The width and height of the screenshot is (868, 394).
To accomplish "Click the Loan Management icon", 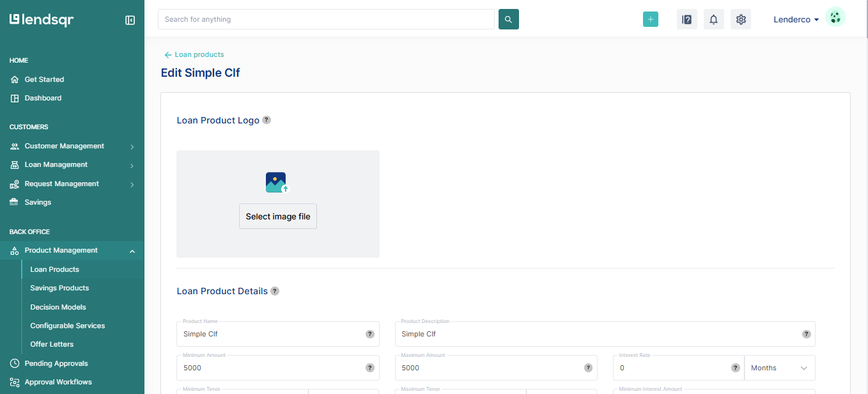I will 15,164.
